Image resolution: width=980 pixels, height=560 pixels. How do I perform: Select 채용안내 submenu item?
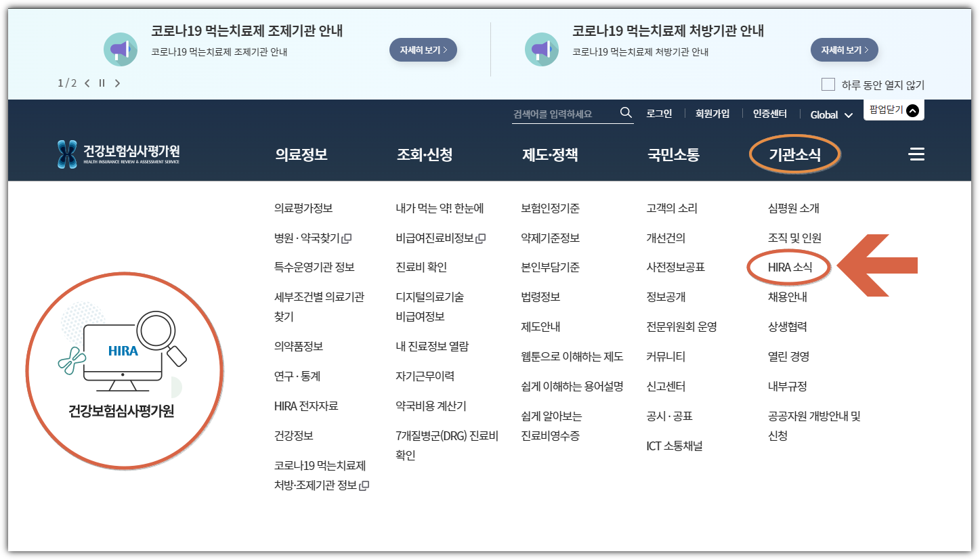[x=788, y=297]
